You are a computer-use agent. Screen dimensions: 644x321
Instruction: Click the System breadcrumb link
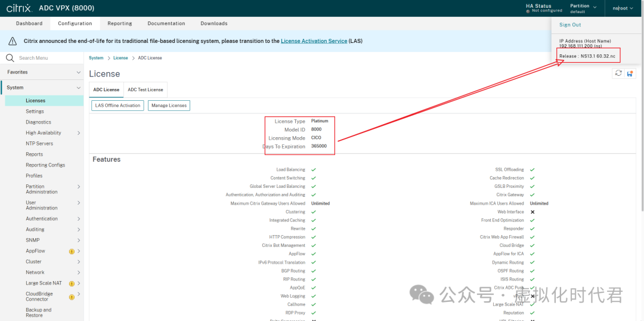(x=96, y=58)
